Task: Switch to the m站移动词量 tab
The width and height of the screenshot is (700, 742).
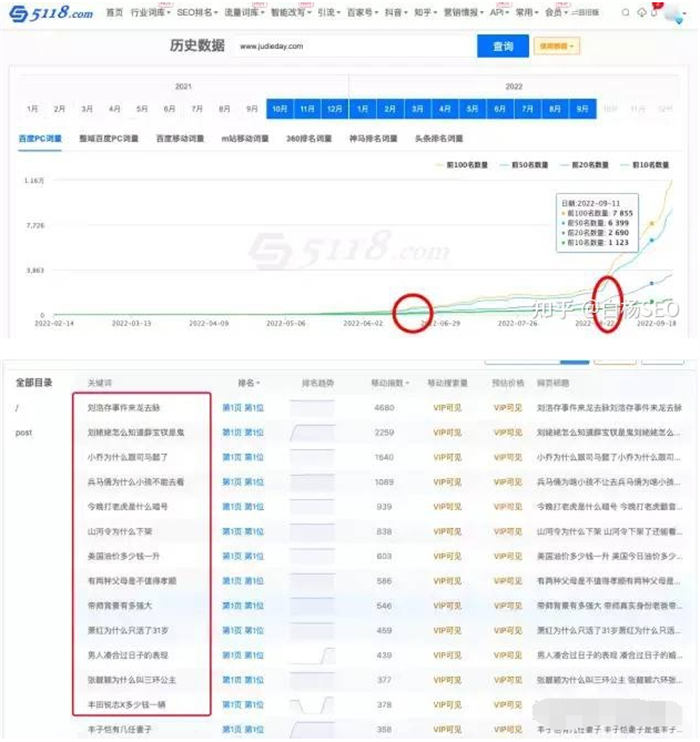Action: tap(245, 139)
